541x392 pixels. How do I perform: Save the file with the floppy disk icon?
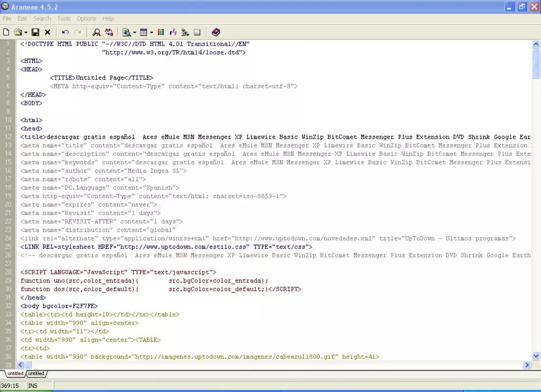pyautogui.click(x=35, y=32)
